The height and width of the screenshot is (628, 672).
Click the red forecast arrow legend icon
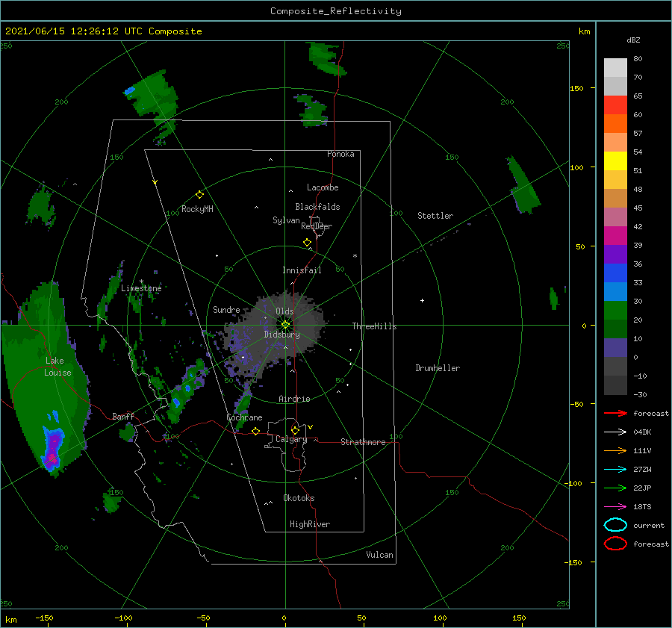[615, 413]
